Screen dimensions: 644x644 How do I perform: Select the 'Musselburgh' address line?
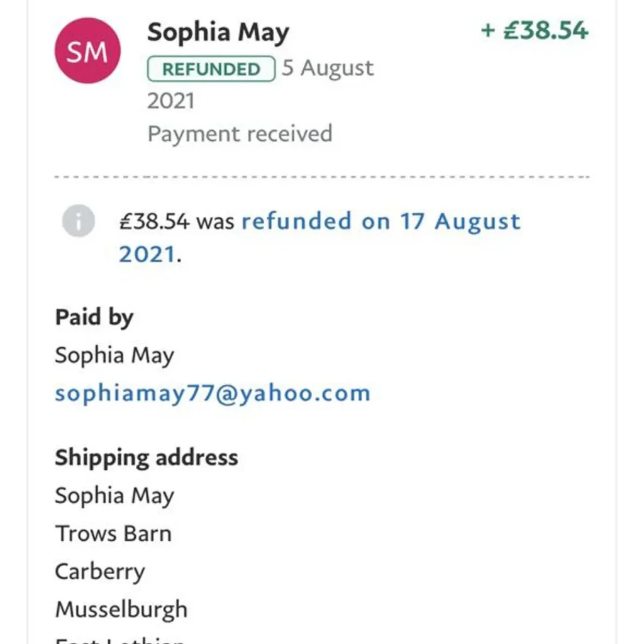[x=121, y=609]
